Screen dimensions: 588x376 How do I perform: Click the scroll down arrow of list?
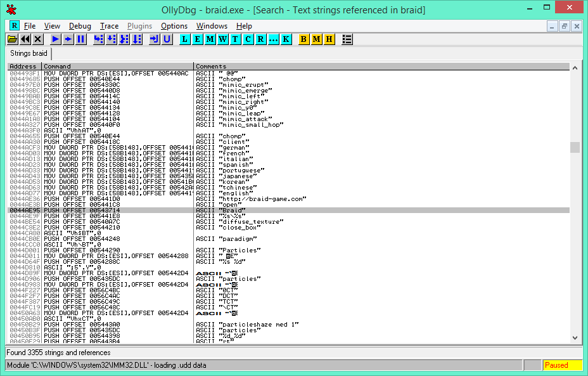(x=575, y=338)
